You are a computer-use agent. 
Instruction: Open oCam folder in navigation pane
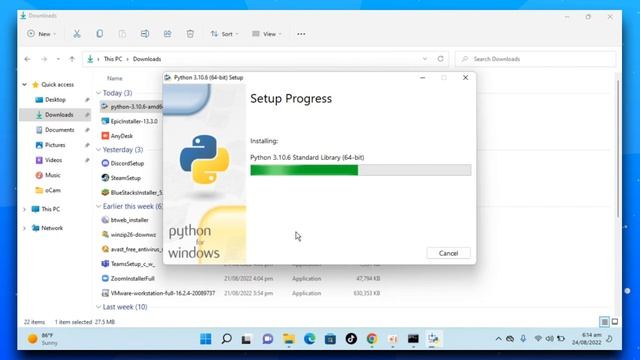point(52,190)
